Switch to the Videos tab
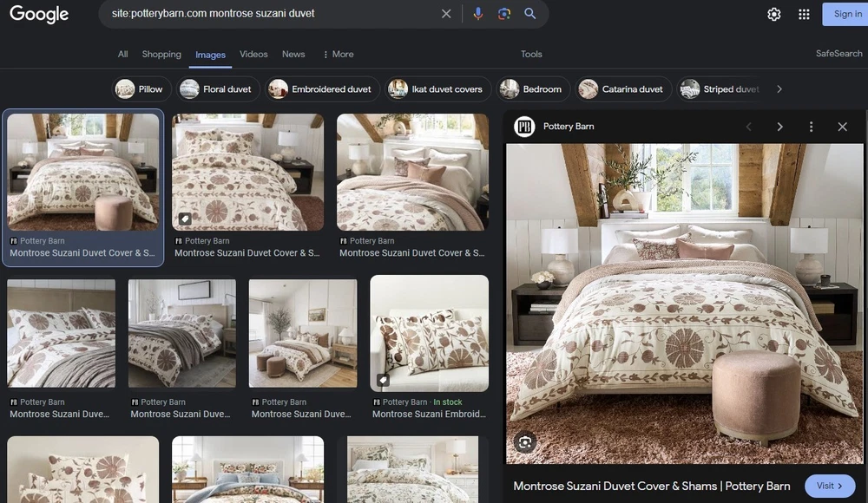Screen dimensions: 868x503 point(253,54)
